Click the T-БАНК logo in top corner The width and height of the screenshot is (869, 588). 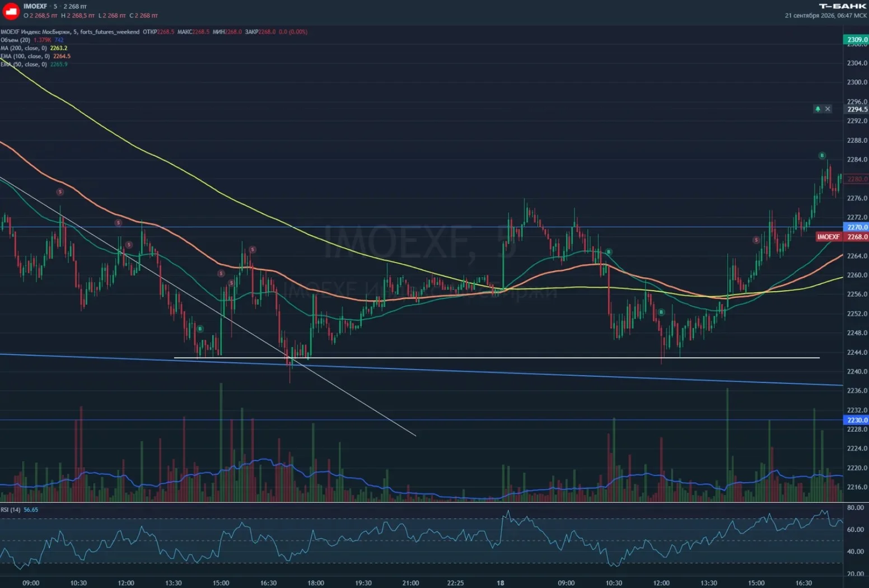(x=843, y=6)
